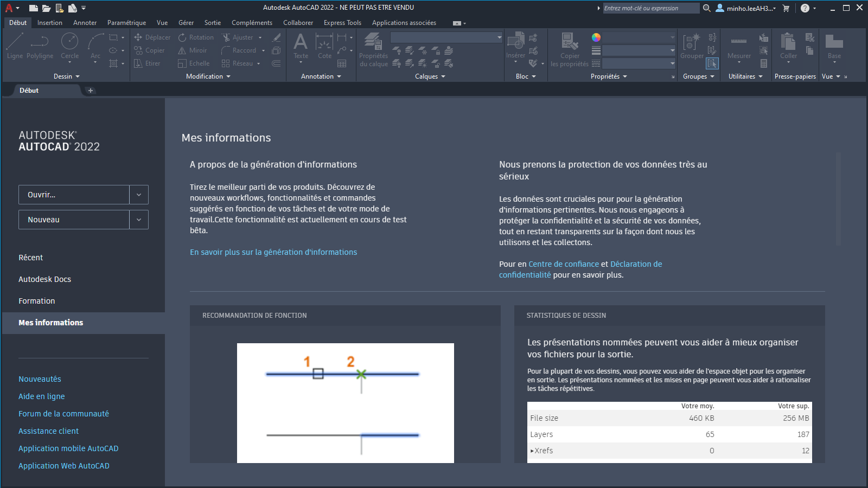The width and height of the screenshot is (868, 488).
Task: Expand the Calques panel
Action: tap(430, 76)
